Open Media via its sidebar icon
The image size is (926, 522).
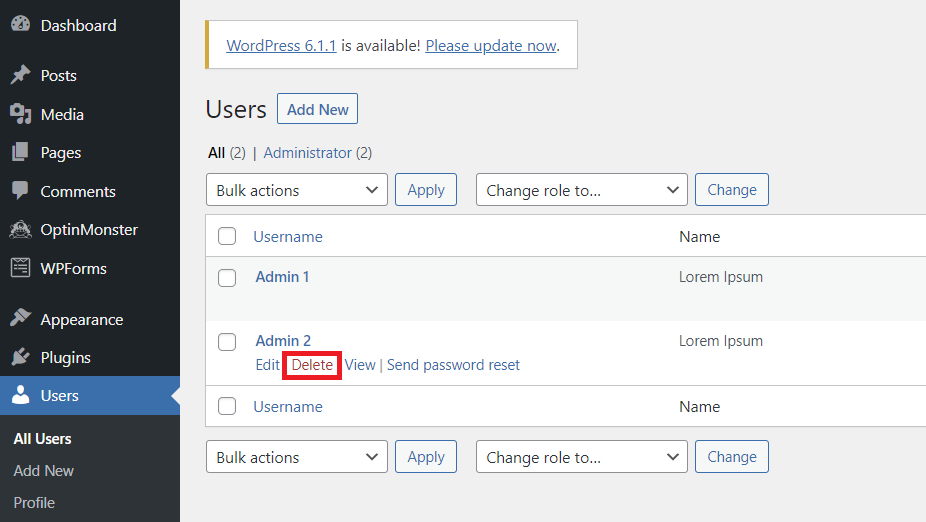(x=20, y=114)
